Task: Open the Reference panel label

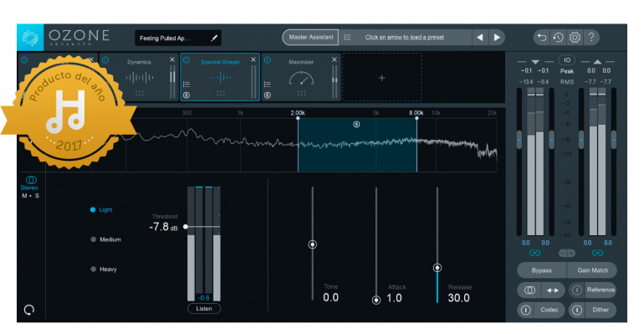Action: coord(601,290)
